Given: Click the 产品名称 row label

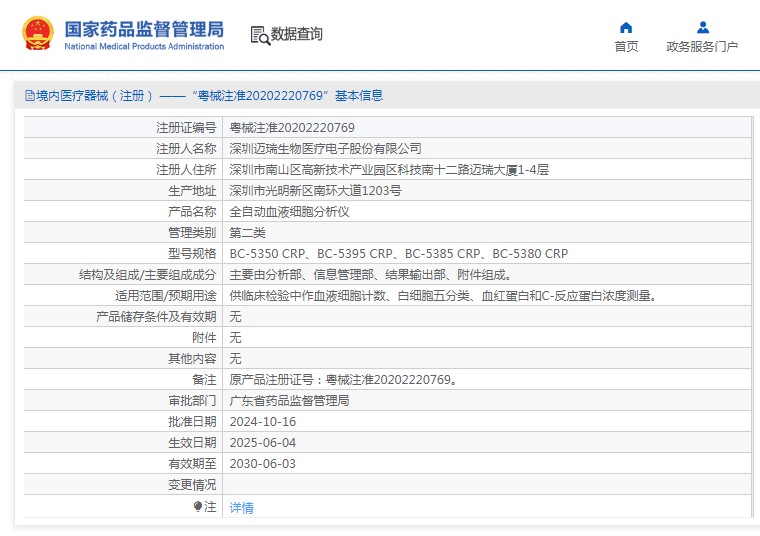Looking at the screenshot, I should [x=192, y=212].
